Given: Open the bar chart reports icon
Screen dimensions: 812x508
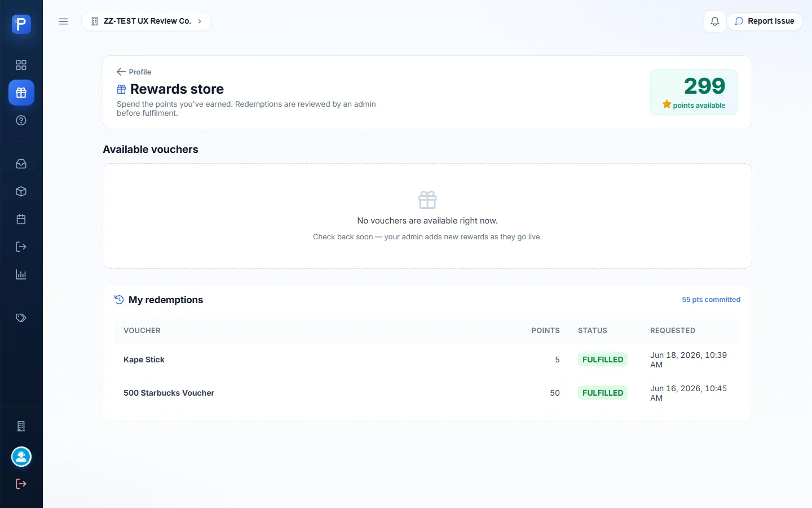Looking at the screenshot, I should [x=21, y=274].
